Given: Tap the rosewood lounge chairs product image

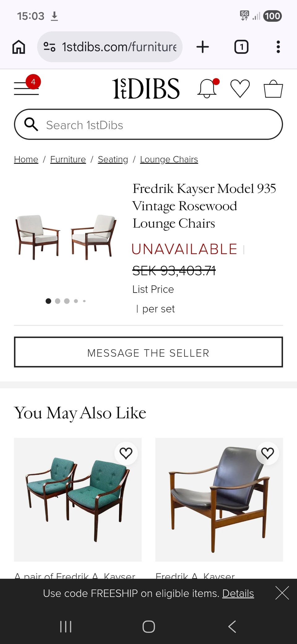Looking at the screenshot, I should pyautogui.click(x=66, y=237).
